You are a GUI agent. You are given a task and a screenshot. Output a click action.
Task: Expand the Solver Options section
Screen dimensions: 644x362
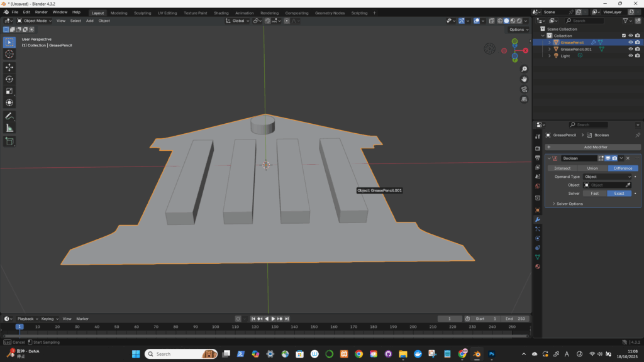click(x=567, y=204)
